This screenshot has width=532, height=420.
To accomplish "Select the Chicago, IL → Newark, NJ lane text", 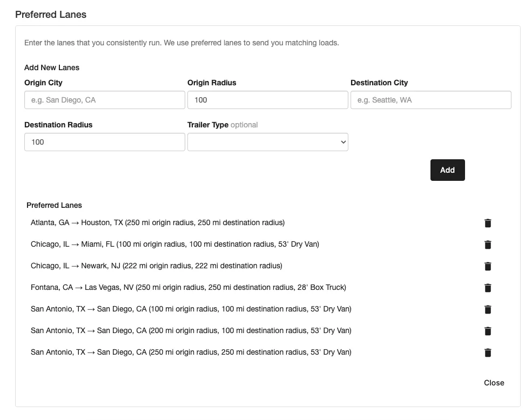I will coord(157,266).
